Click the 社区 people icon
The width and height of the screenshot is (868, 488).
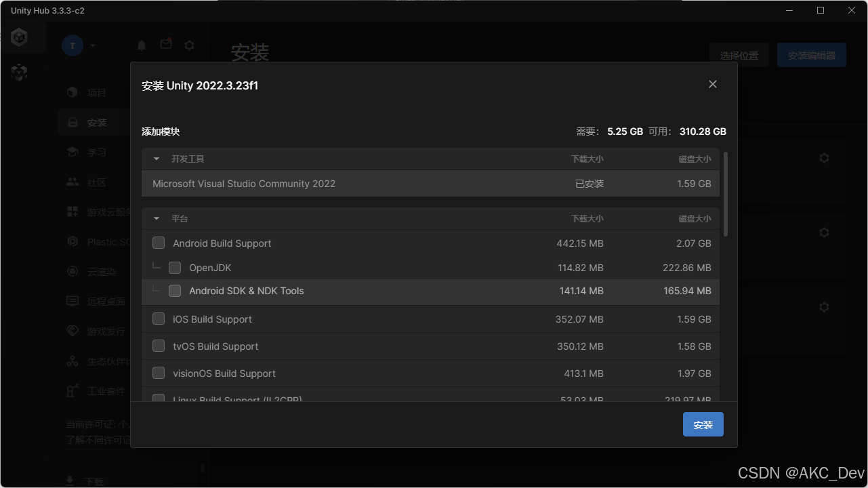(x=73, y=182)
